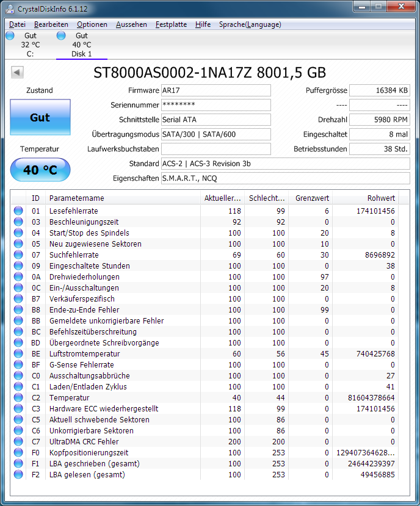Click raw value 49456885 for LBA gelesen

(x=378, y=474)
